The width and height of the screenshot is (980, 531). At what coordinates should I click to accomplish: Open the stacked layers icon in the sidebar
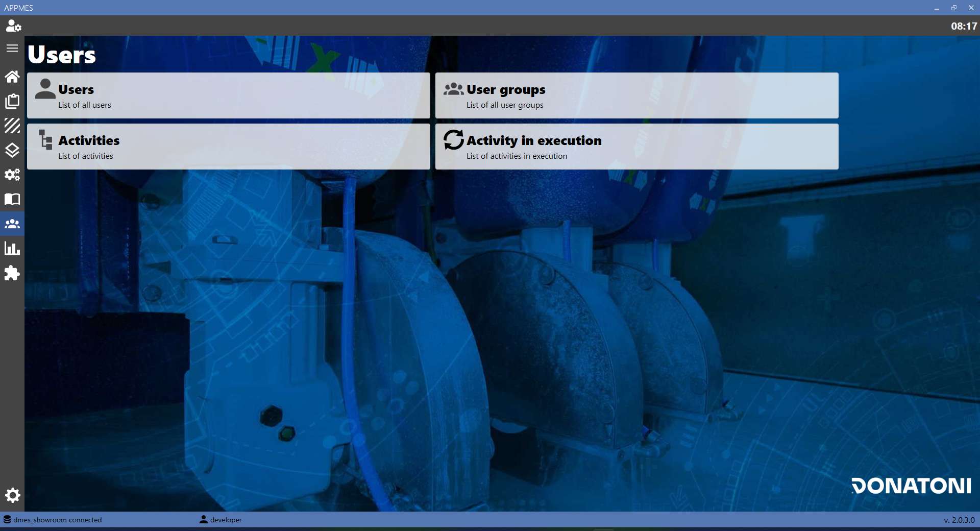tap(12, 150)
